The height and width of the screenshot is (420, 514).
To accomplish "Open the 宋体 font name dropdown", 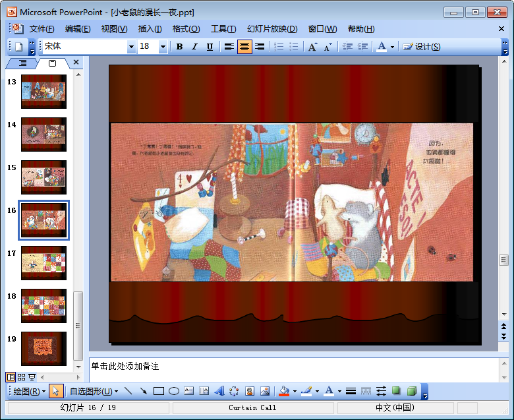I will click(x=131, y=47).
